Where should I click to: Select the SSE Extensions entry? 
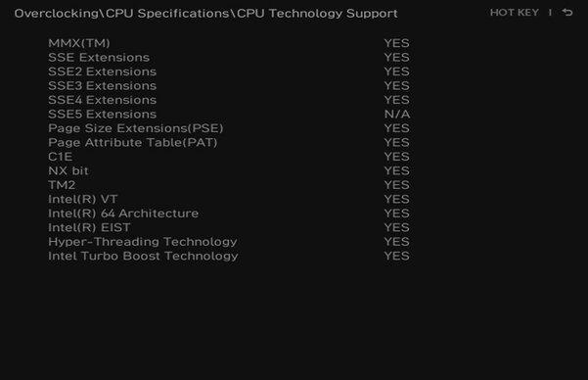(99, 58)
